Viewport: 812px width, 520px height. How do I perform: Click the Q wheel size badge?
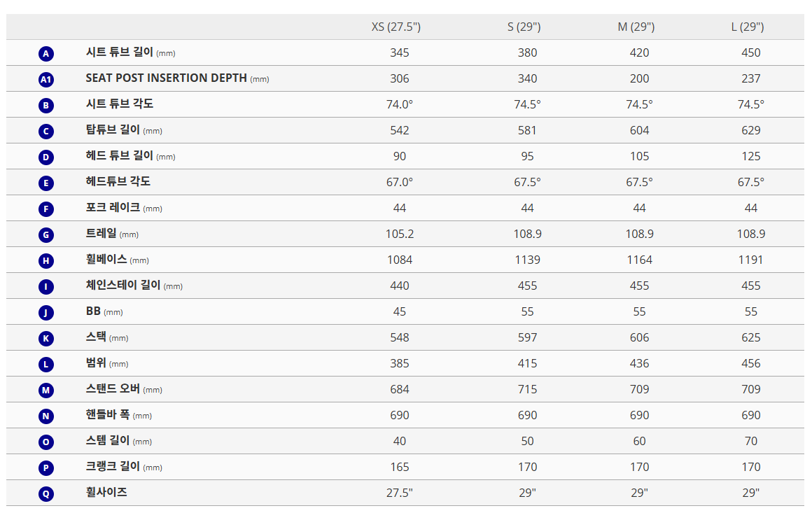pos(46,493)
